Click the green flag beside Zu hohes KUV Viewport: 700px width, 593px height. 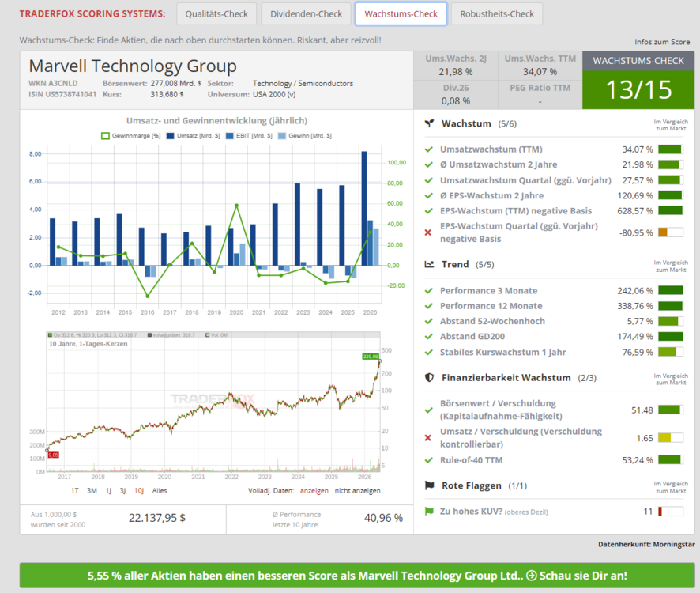[x=429, y=512]
